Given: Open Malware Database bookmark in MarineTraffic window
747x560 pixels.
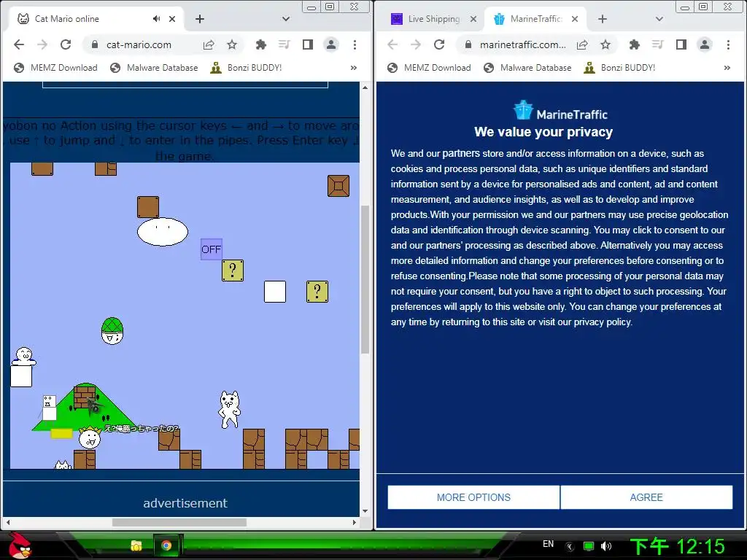Looking at the screenshot, I should point(527,68).
